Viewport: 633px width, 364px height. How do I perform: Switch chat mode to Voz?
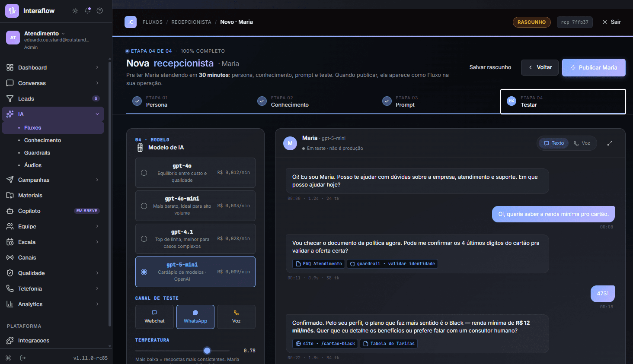[x=582, y=143]
